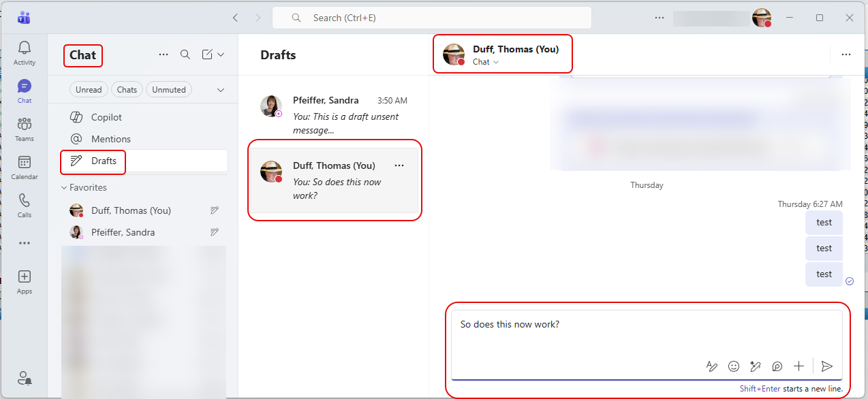The width and height of the screenshot is (868, 399).
Task: Click plus icon for more compose actions
Action: click(799, 366)
